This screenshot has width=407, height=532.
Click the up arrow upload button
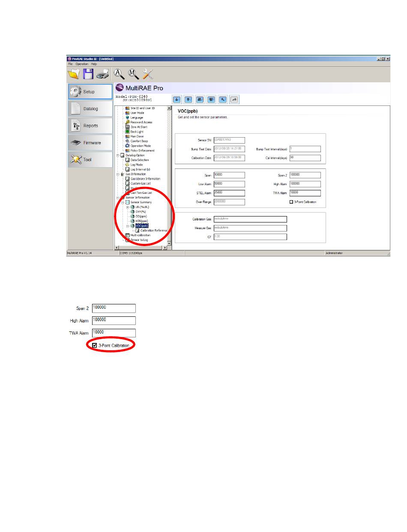click(188, 99)
